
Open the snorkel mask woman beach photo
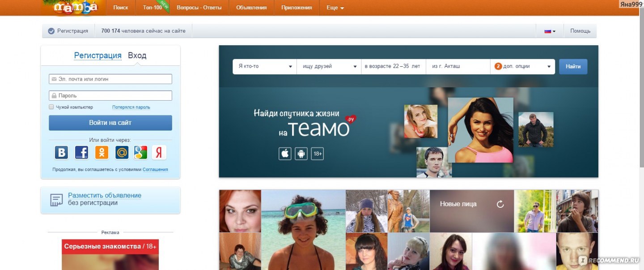coord(303,230)
